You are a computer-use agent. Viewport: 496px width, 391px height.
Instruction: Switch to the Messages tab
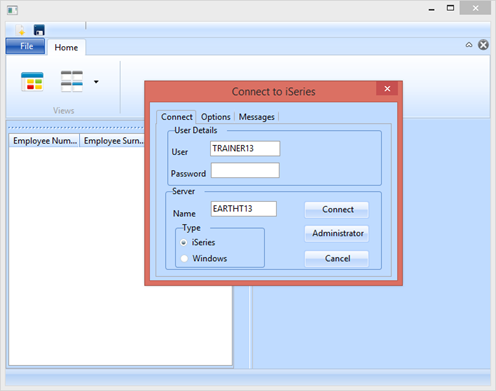pyautogui.click(x=256, y=117)
